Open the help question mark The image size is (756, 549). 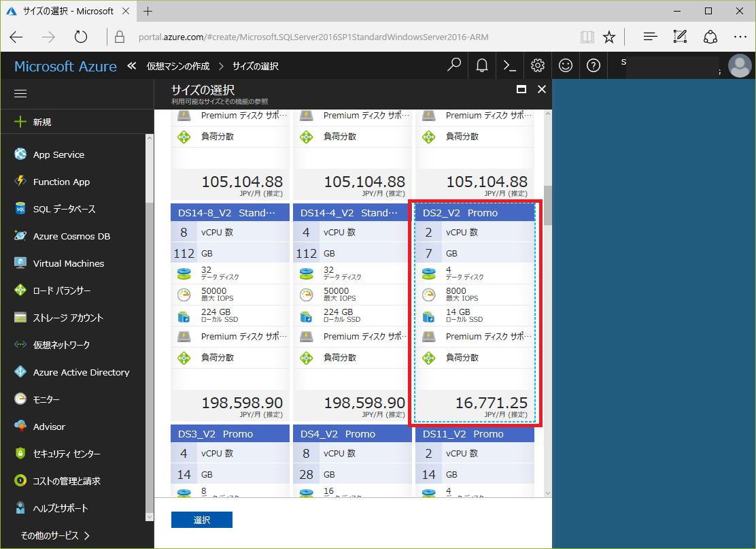point(594,65)
